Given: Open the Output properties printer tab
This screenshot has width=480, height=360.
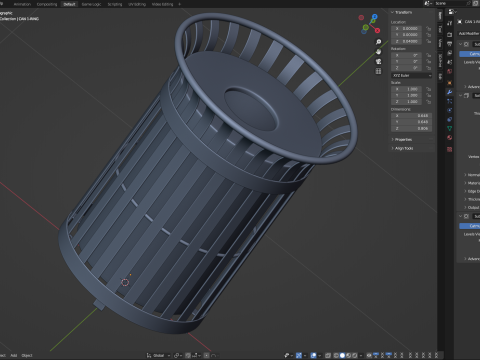Looking at the screenshot, I should click(449, 44).
